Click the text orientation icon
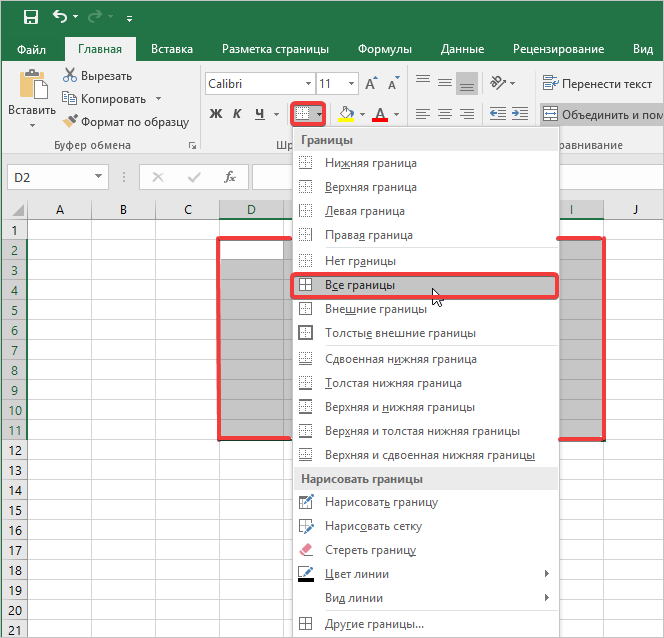This screenshot has height=638, width=664. coord(498,83)
